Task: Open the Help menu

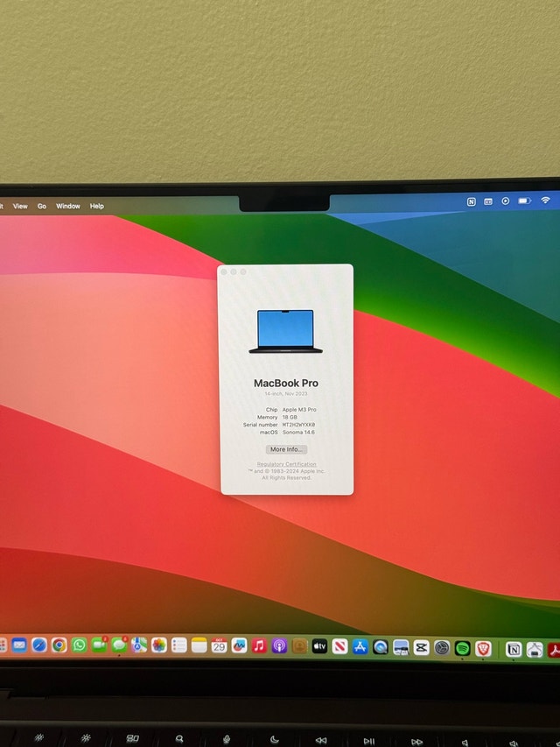Action: tap(96, 207)
